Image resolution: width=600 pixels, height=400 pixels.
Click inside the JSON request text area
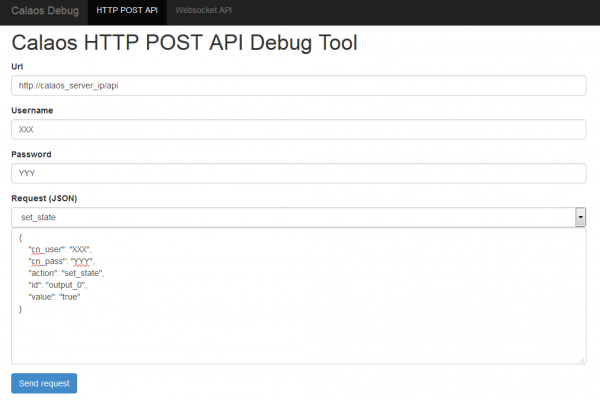pyautogui.click(x=298, y=296)
